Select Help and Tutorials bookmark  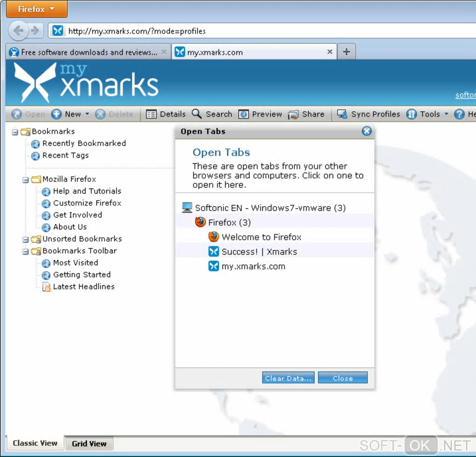87,191
